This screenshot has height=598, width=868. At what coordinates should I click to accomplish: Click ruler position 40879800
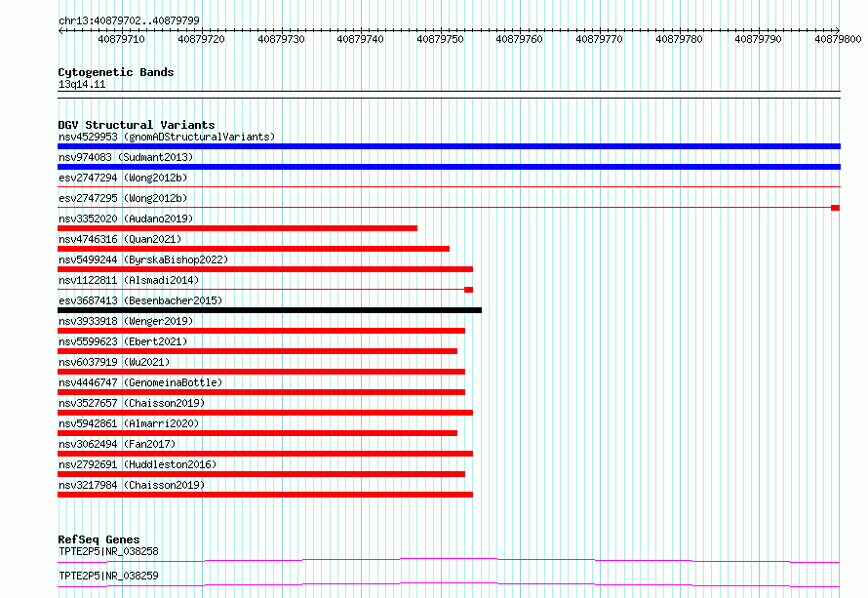[x=838, y=39]
